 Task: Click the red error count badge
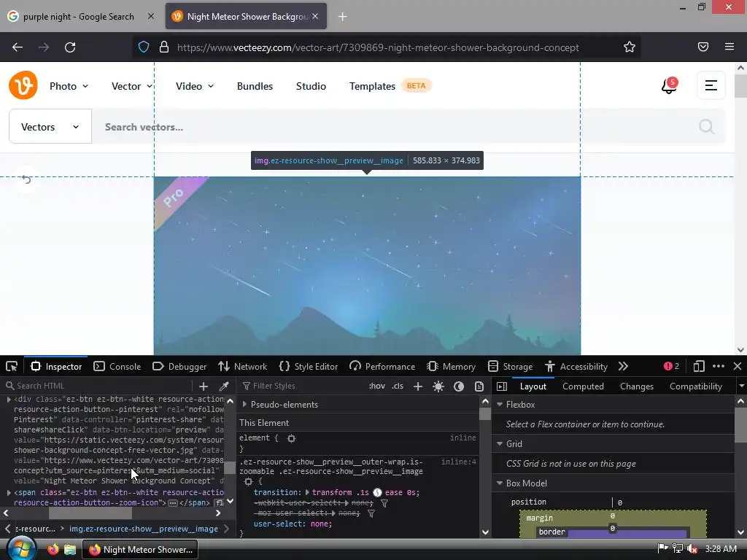tap(671, 366)
